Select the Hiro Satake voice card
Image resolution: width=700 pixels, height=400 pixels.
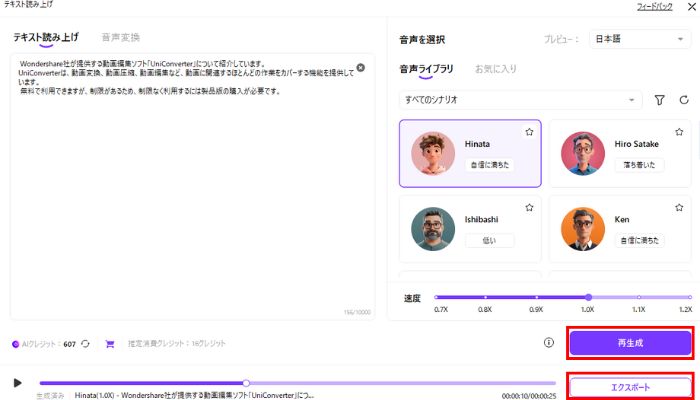[x=620, y=154]
